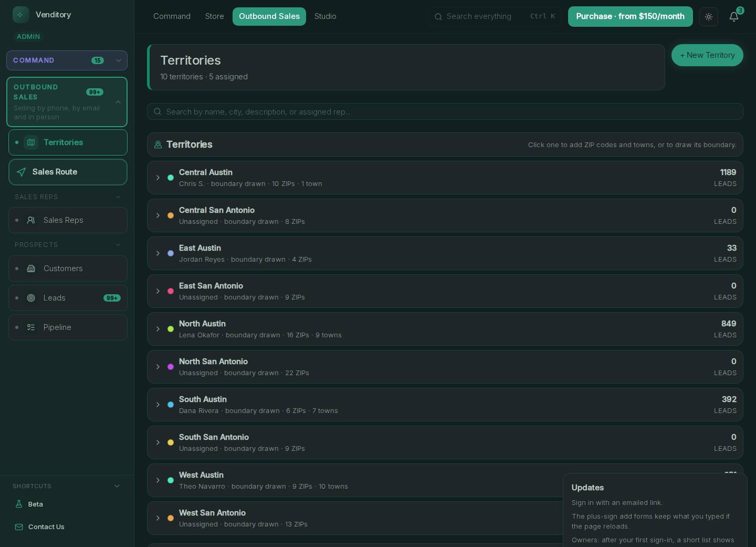
Task: Open notifications bell icon
Action: (734, 17)
